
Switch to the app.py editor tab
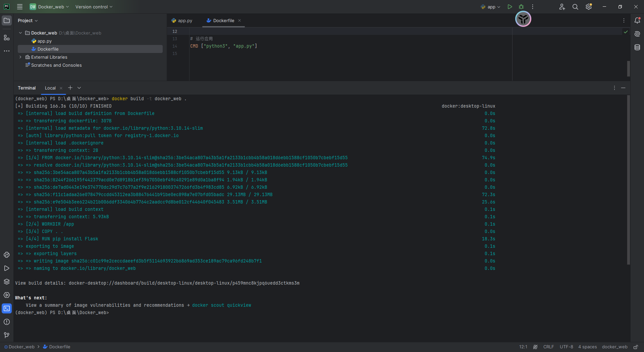(182, 20)
